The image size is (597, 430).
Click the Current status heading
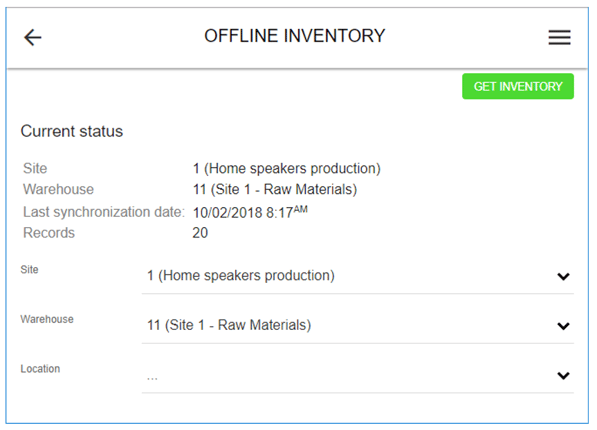coord(72,131)
